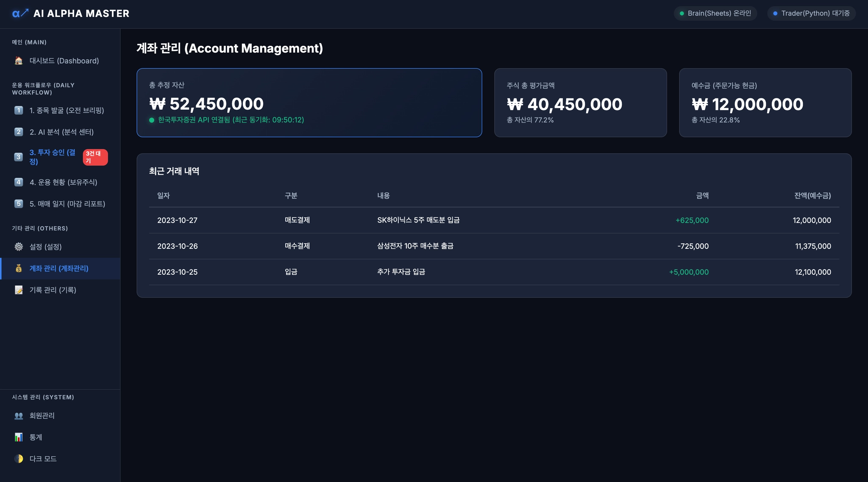This screenshot has width=868, height=482.
Task: Click the money bag icon for 계좌 관리
Action: (x=19, y=268)
